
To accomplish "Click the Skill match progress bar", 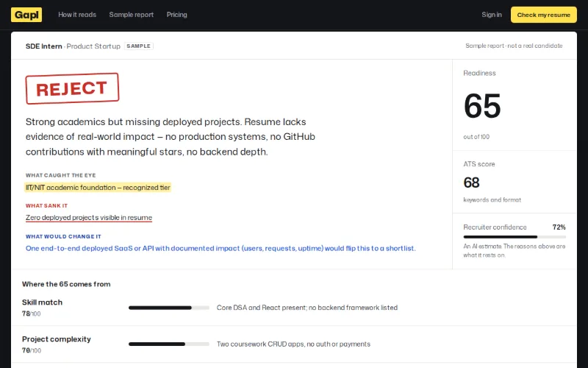I will point(169,308).
